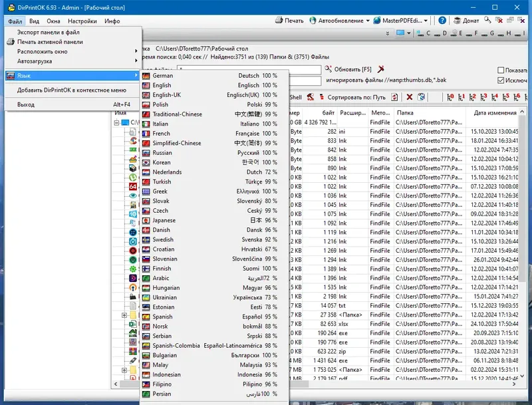Select drive G in the drive bar

click(x=488, y=33)
